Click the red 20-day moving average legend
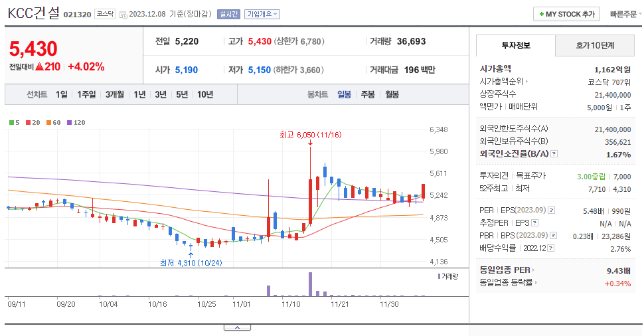 pos(33,122)
